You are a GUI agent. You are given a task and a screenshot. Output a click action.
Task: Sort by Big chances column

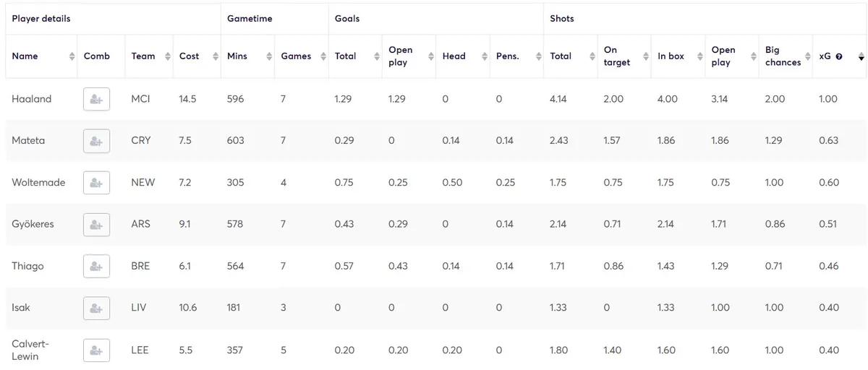pos(783,56)
